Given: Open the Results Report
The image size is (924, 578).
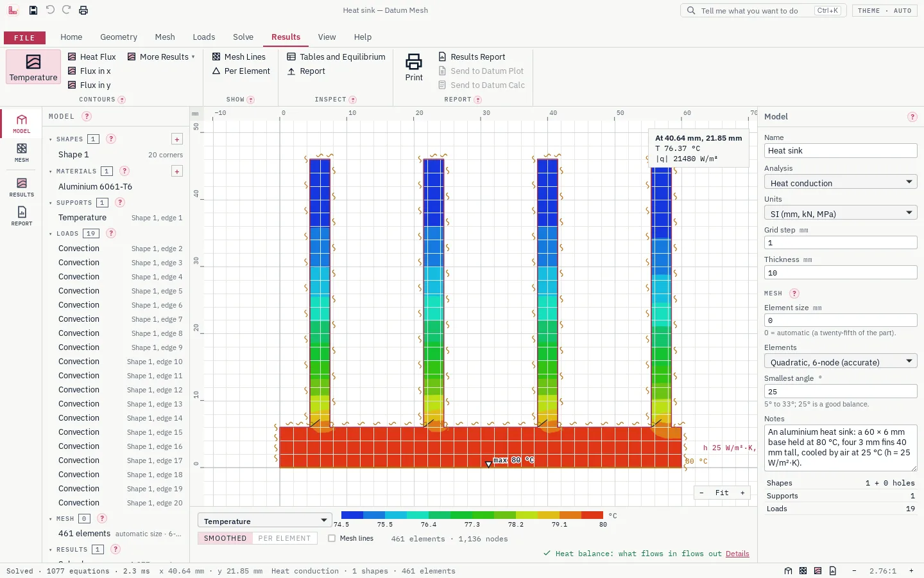Looking at the screenshot, I should (472, 57).
